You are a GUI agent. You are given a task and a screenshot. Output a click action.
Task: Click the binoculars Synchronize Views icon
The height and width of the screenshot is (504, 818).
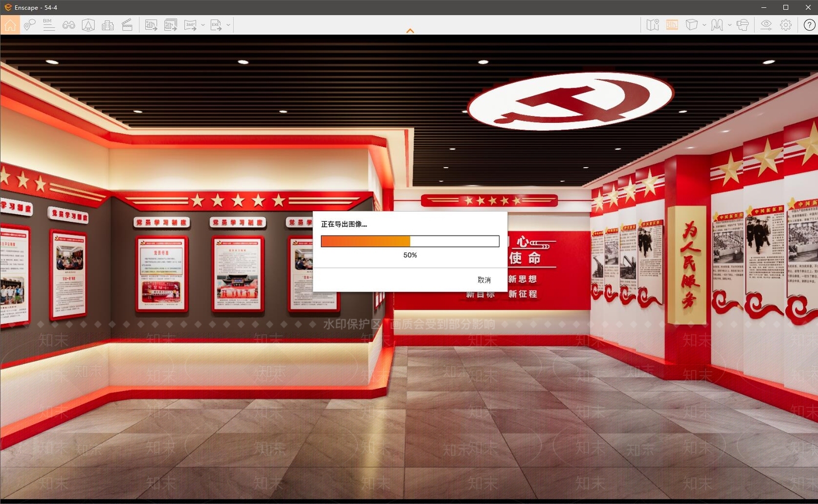(69, 25)
